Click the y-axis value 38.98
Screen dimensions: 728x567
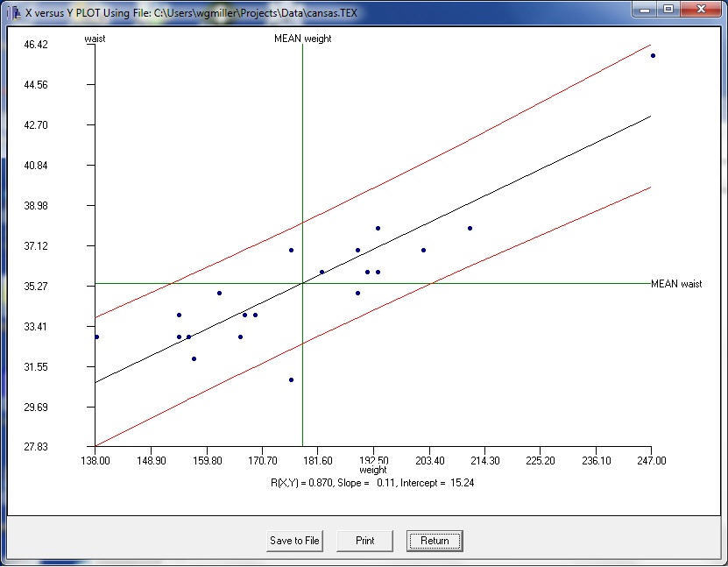click(x=36, y=206)
